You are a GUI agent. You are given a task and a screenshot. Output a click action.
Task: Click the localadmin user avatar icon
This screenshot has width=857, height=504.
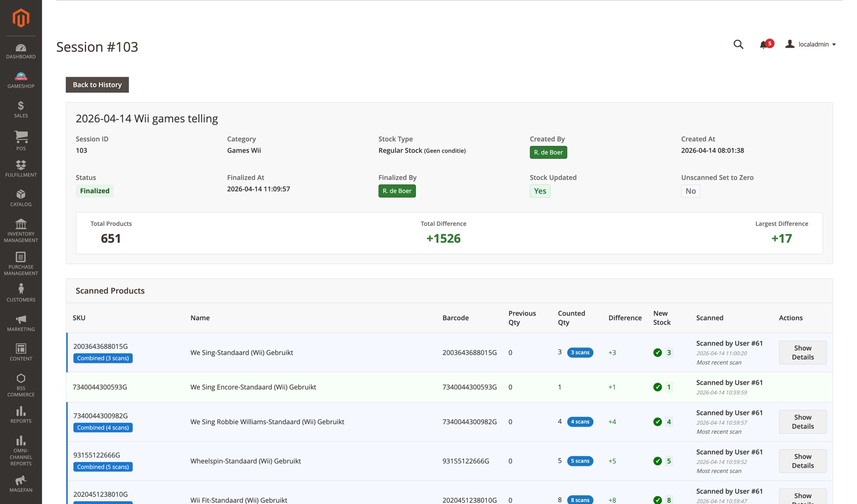tap(790, 44)
